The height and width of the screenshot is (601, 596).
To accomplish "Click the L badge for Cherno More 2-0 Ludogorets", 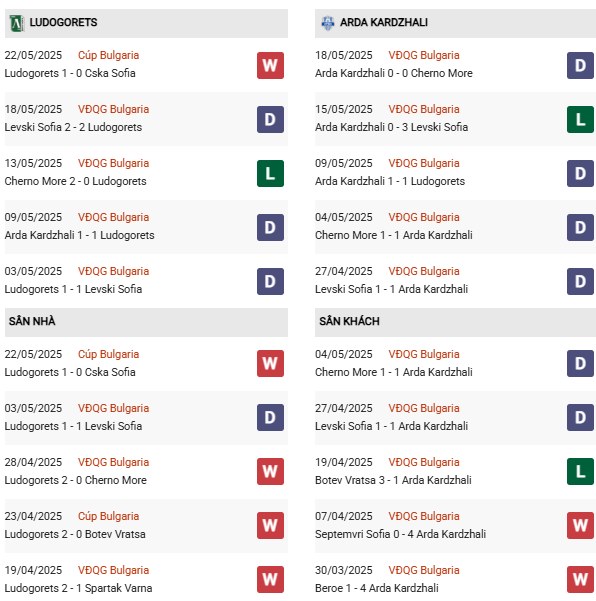I will click(270, 173).
